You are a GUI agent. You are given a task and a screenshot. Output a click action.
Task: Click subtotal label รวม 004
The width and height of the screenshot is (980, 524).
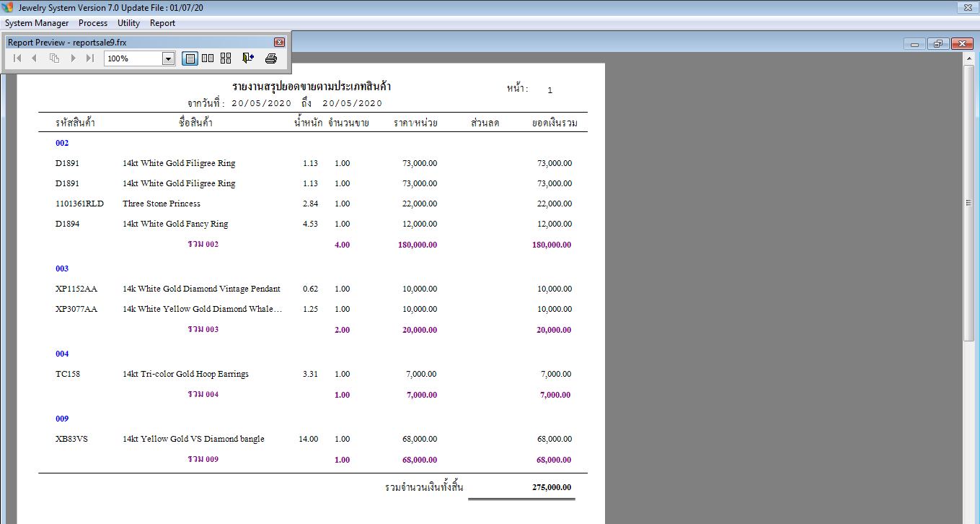pos(203,394)
